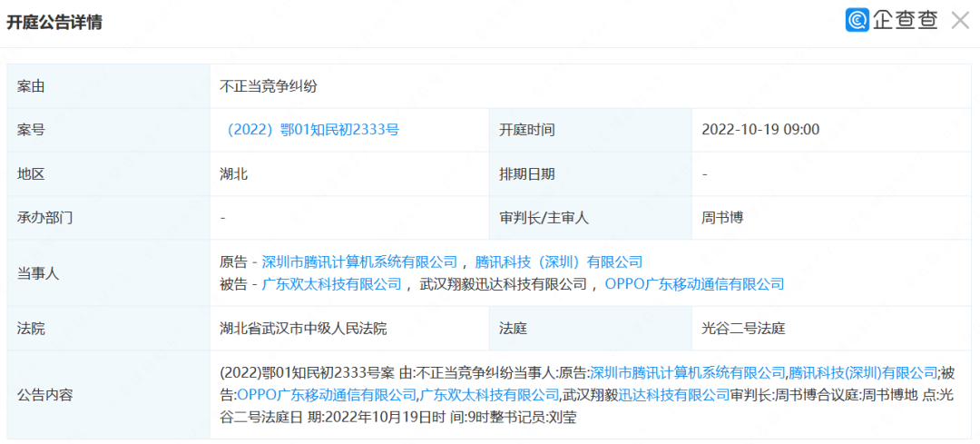The height and width of the screenshot is (444, 980).
Task: Click OPPO广东移动通信有限公司 link in 公告内容
Action: click(327, 395)
